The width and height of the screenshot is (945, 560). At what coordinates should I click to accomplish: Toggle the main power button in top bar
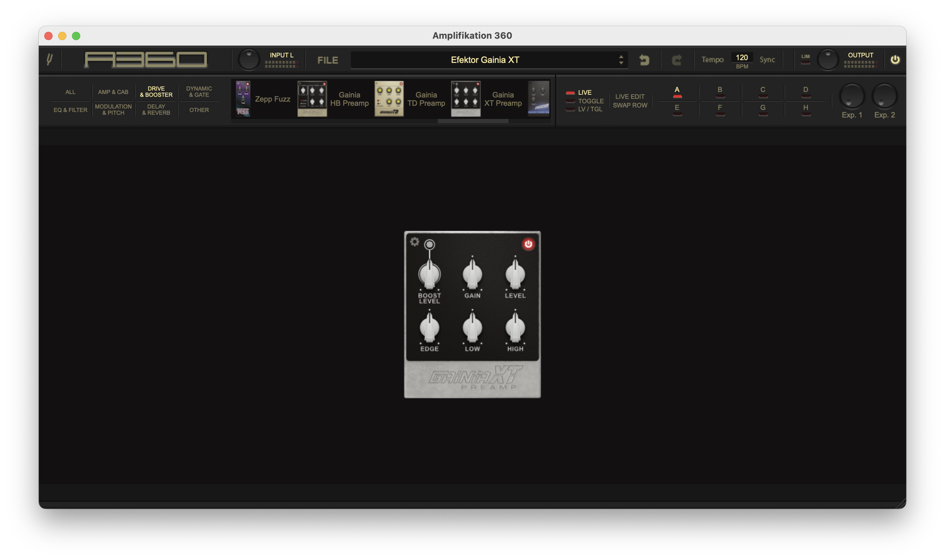point(895,59)
